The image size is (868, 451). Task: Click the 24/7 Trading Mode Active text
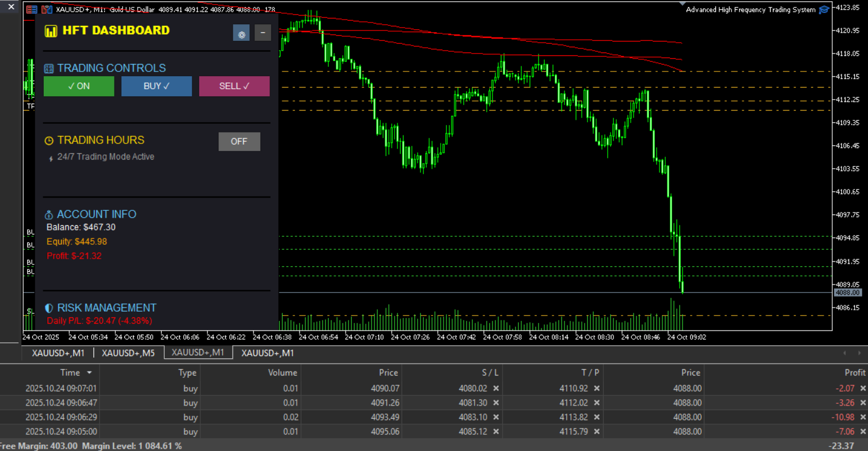[x=106, y=157]
